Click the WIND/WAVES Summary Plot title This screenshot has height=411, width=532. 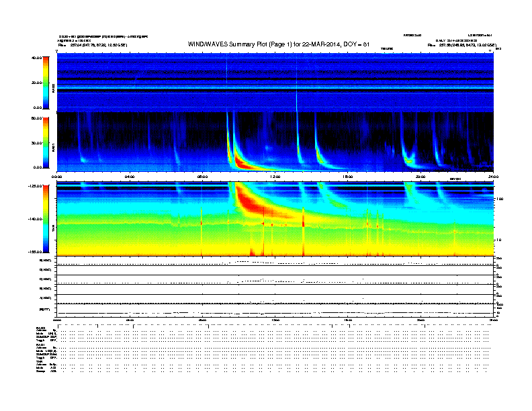(x=279, y=44)
